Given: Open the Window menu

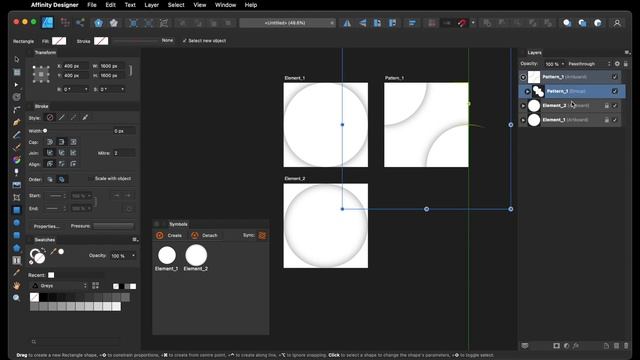Looking at the screenshot, I should click(x=225, y=5).
